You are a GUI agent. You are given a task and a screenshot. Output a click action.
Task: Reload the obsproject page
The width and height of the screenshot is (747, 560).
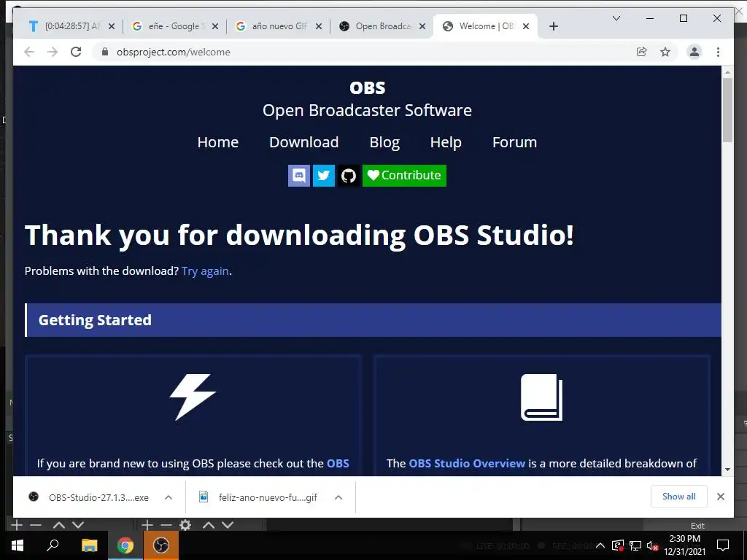point(76,52)
